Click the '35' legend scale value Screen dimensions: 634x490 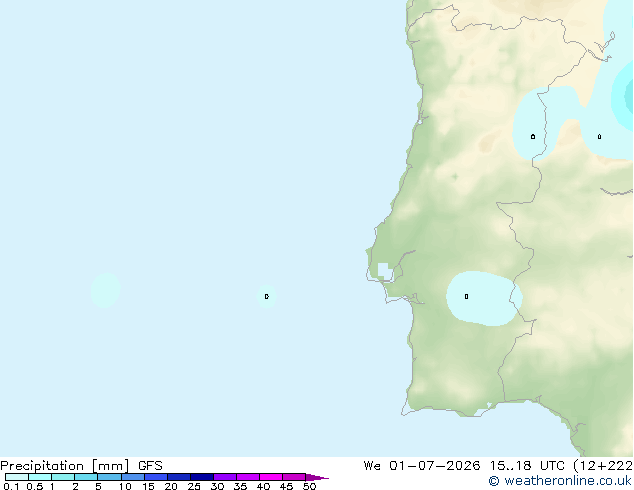(x=240, y=486)
